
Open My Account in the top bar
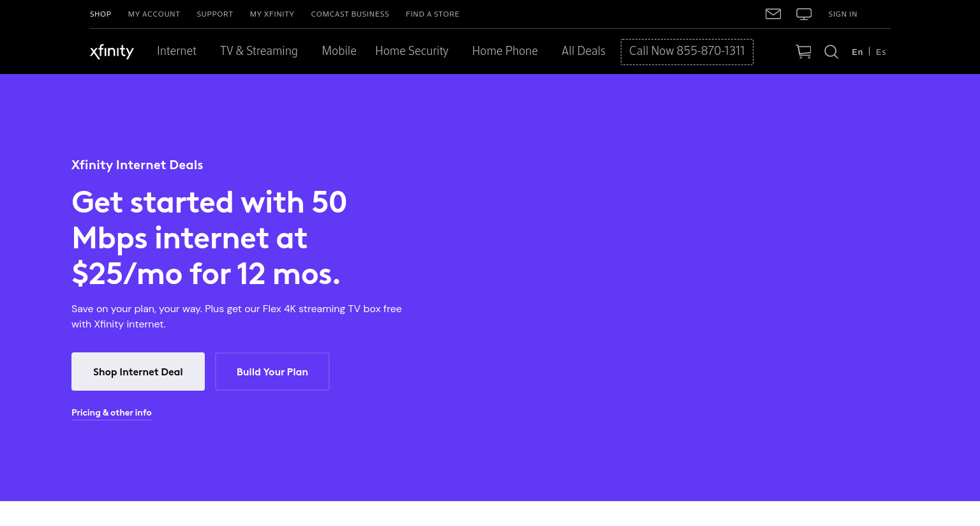click(154, 14)
